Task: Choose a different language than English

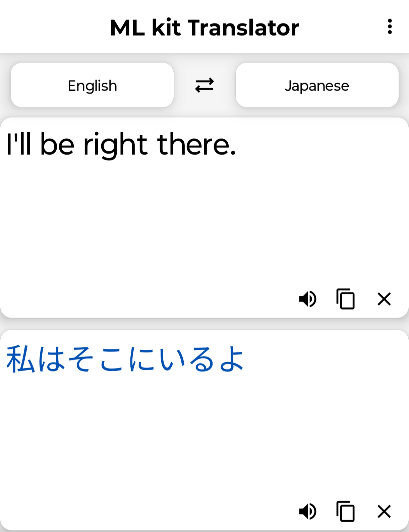Action: tap(92, 85)
